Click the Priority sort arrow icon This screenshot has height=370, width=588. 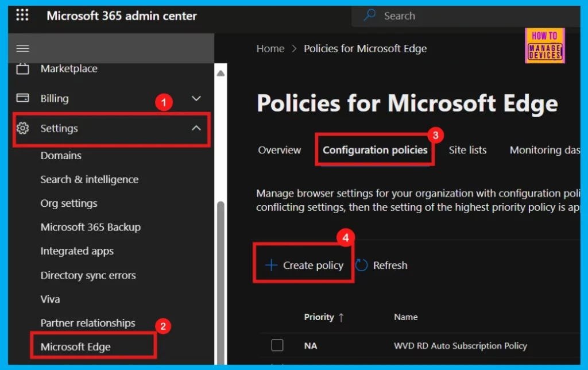pyautogui.click(x=341, y=318)
